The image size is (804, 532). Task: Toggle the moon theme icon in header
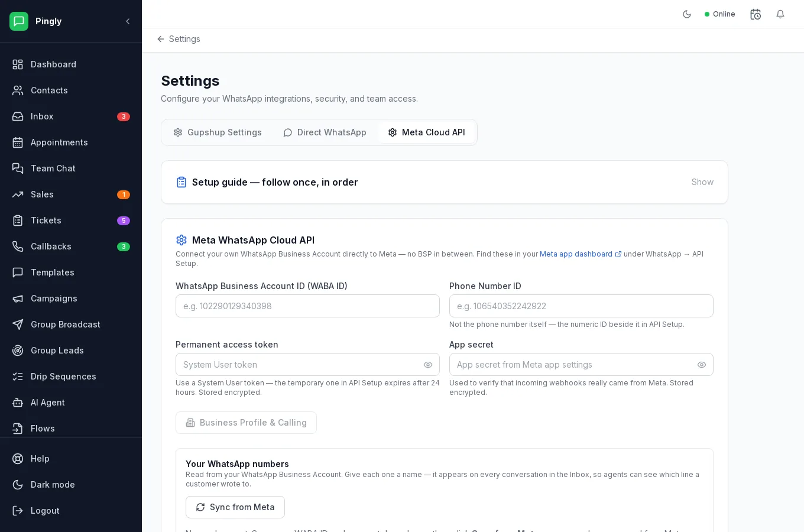pyautogui.click(x=687, y=14)
